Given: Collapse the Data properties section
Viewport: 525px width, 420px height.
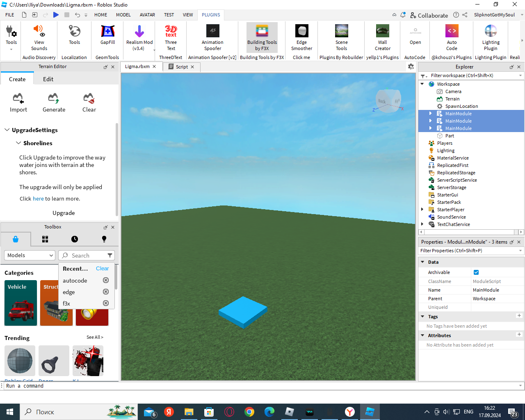Looking at the screenshot, I should coord(422,262).
